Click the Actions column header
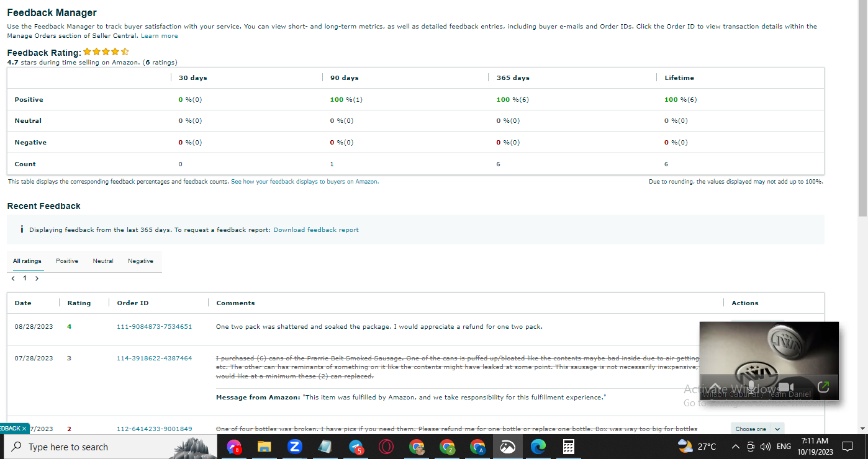This screenshot has width=868, height=459. [x=745, y=303]
